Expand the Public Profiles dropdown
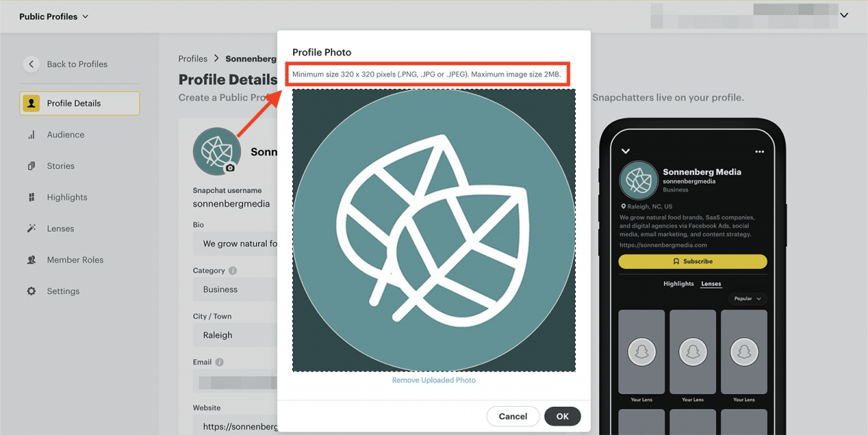 pyautogui.click(x=54, y=17)
